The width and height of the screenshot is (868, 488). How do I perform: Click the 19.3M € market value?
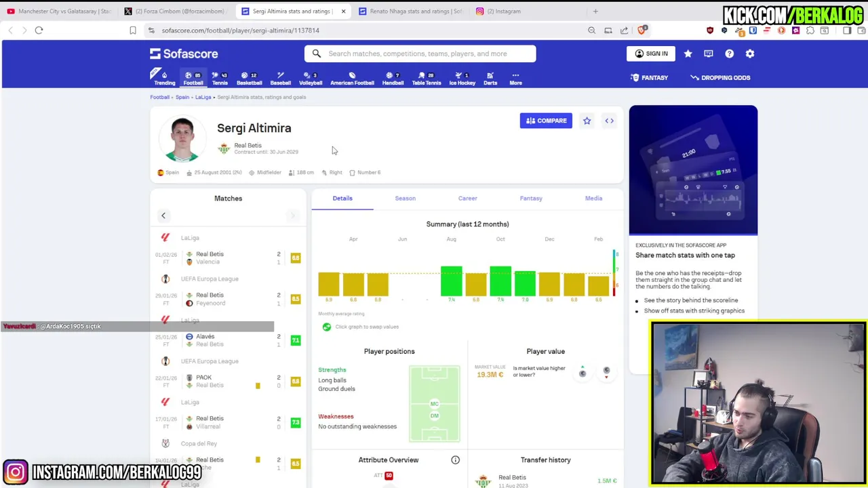[490, 375]
